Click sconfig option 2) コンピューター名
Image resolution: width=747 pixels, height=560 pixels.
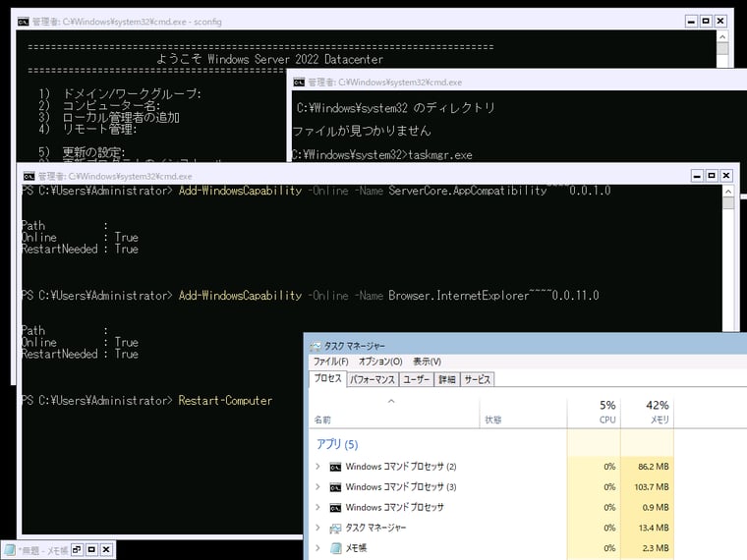(99, 106)
